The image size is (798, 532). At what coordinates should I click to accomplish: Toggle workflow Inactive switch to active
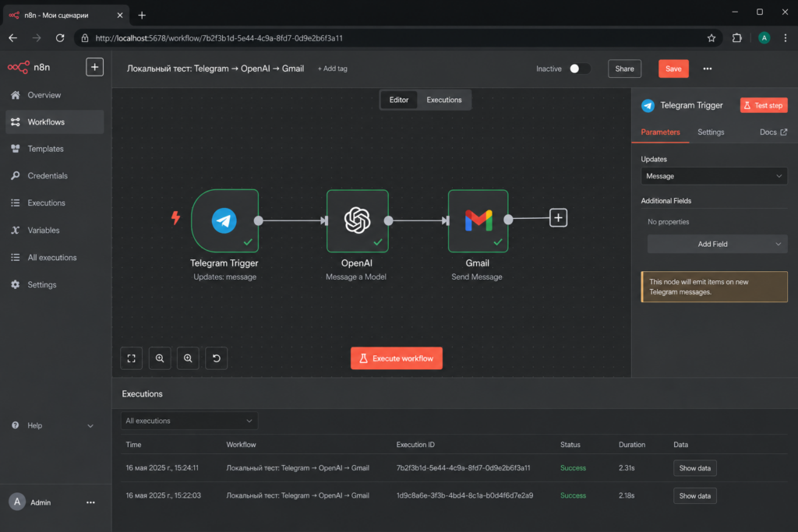pos(580,69)
